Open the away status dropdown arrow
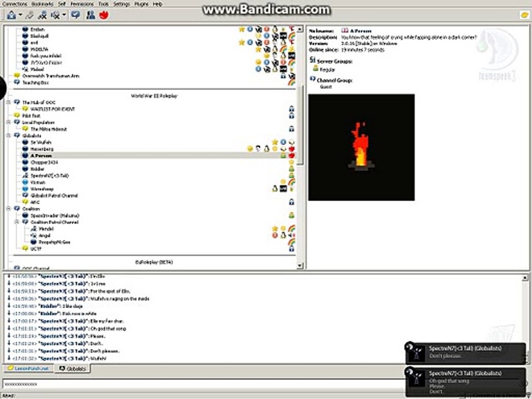Viewport: 532px width, 399px height. (x=64, y=16)
